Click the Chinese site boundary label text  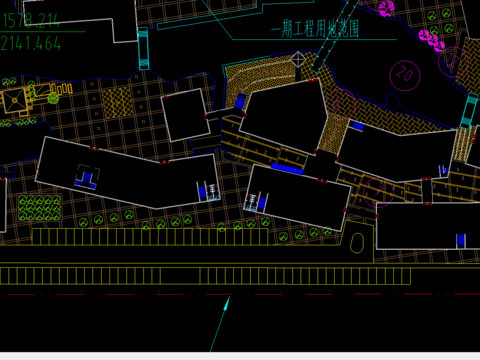pyautogui.click(x=315, y=28)
